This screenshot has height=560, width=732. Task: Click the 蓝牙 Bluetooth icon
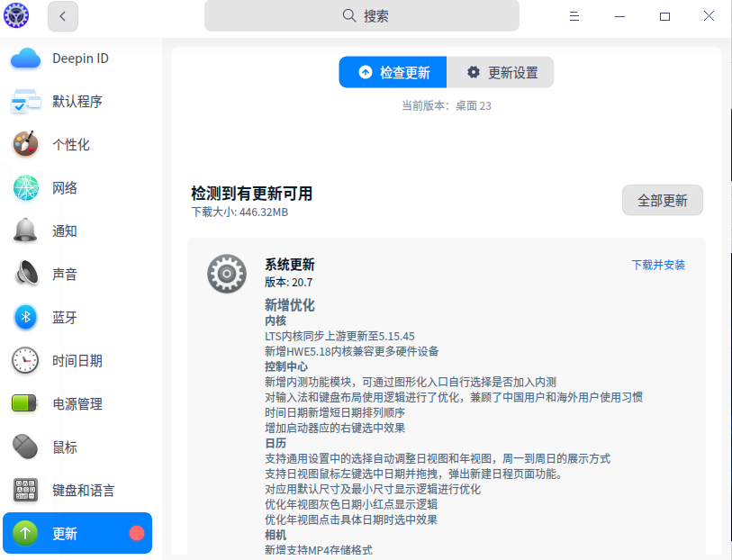coord(26,317)
